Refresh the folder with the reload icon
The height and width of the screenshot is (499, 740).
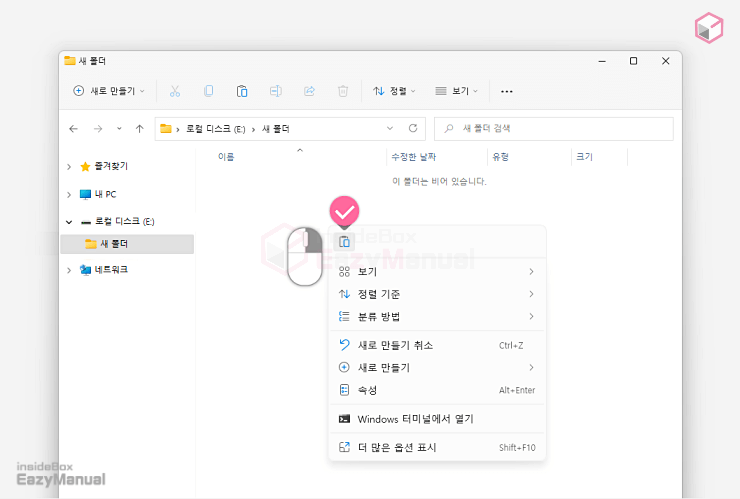[x=413, y=128]
